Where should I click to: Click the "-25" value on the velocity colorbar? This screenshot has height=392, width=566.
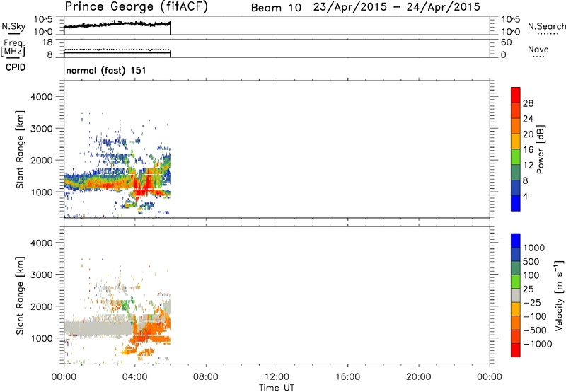[531, 303]
